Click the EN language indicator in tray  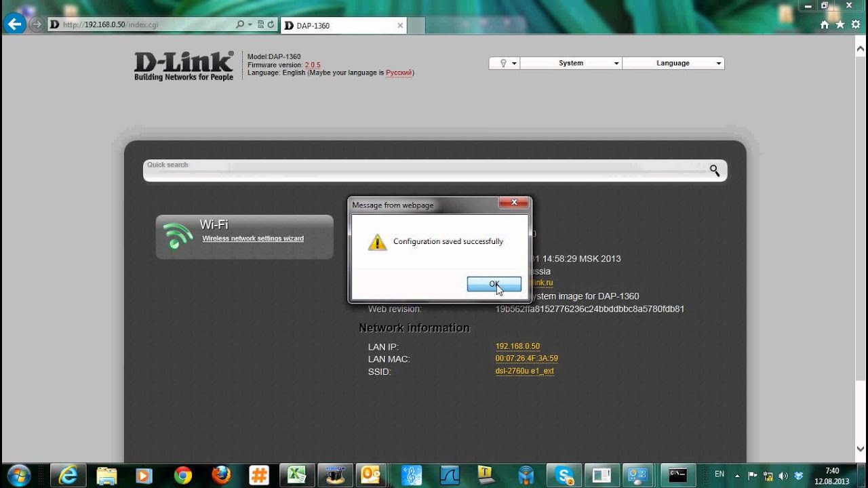719,474
